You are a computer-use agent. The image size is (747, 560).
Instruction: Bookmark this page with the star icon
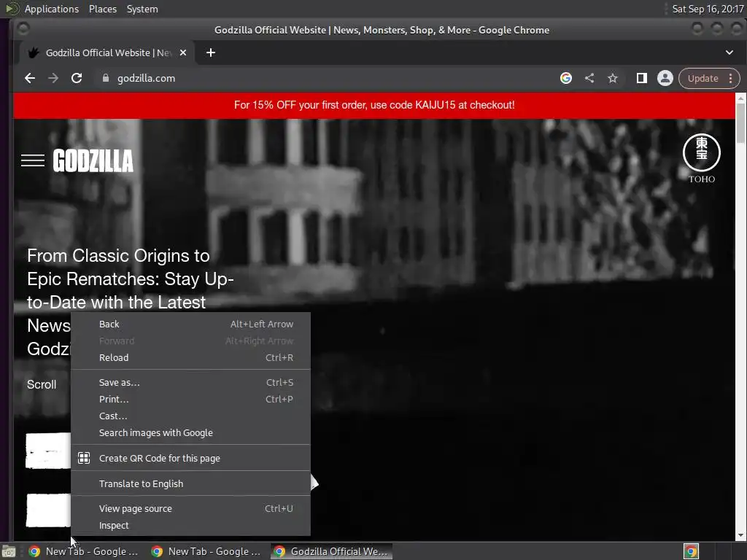click(613, 78)
